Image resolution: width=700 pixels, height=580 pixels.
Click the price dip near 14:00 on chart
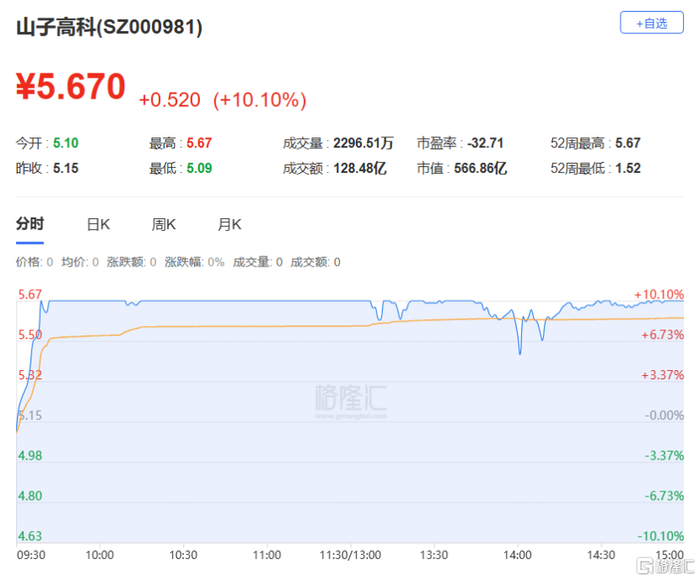[x=520, y=352]
